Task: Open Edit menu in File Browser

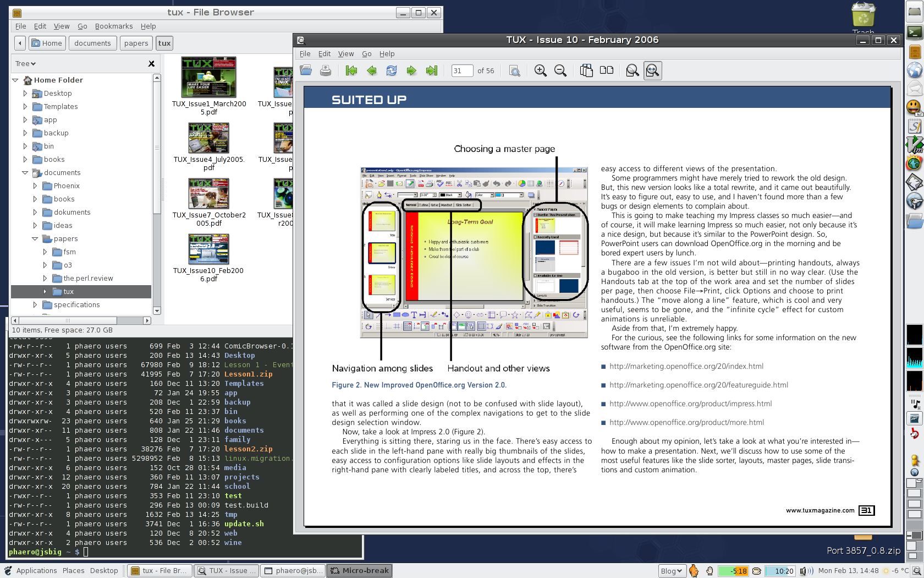Action: (40, 26)
